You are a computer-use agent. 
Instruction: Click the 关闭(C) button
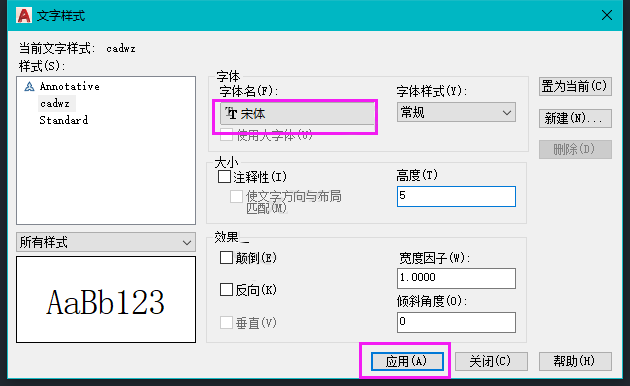coord(491,361)
